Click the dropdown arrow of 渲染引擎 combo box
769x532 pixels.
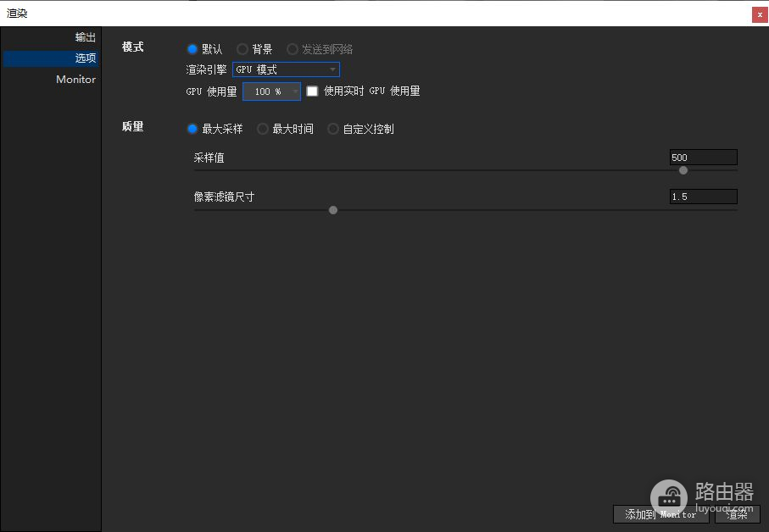[x=332, y=69]
